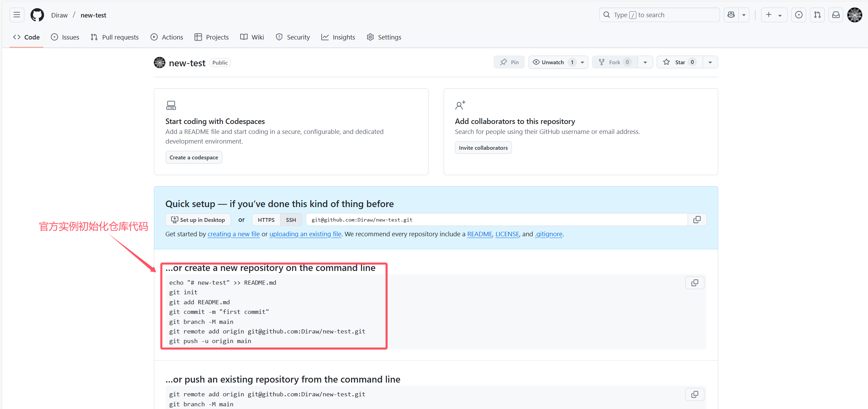Open the Pull requests tab
This screenshot has height=409, width=868.
pos(115,37)
